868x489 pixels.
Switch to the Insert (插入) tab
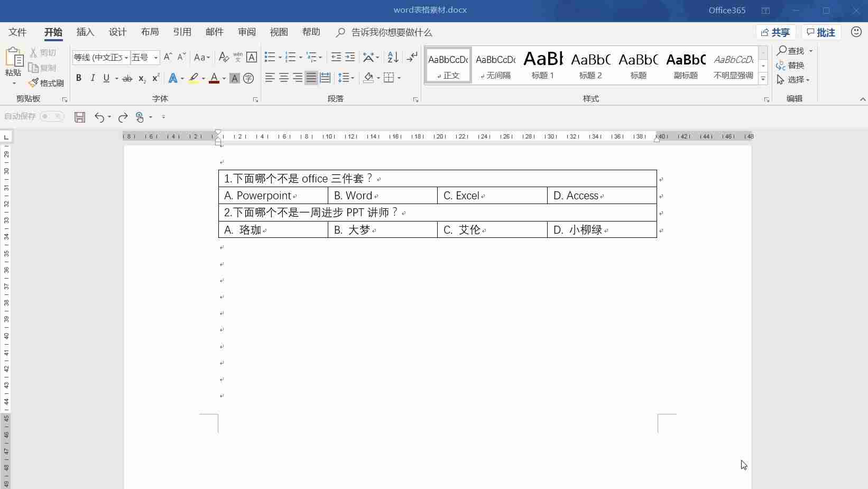click(85, 32)
